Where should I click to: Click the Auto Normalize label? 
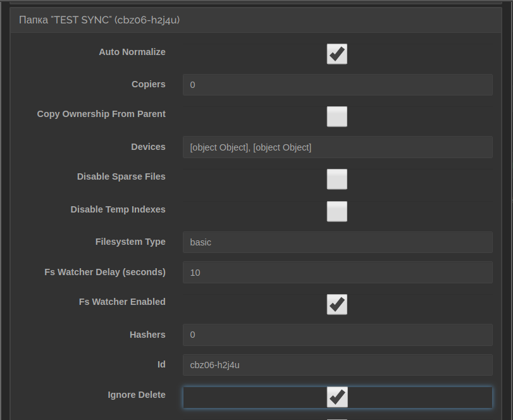tap(132, 52)
